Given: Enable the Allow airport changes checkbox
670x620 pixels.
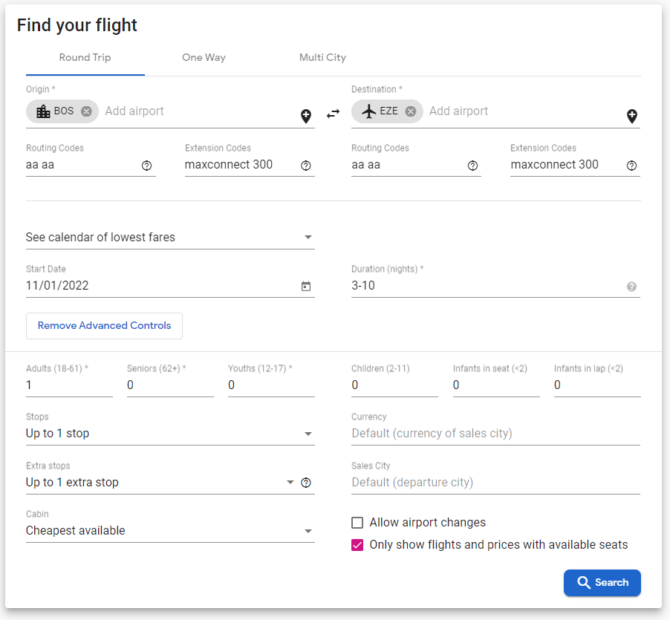Looking at the screenshot, I should pyautogui.click(x=357, y=523).
